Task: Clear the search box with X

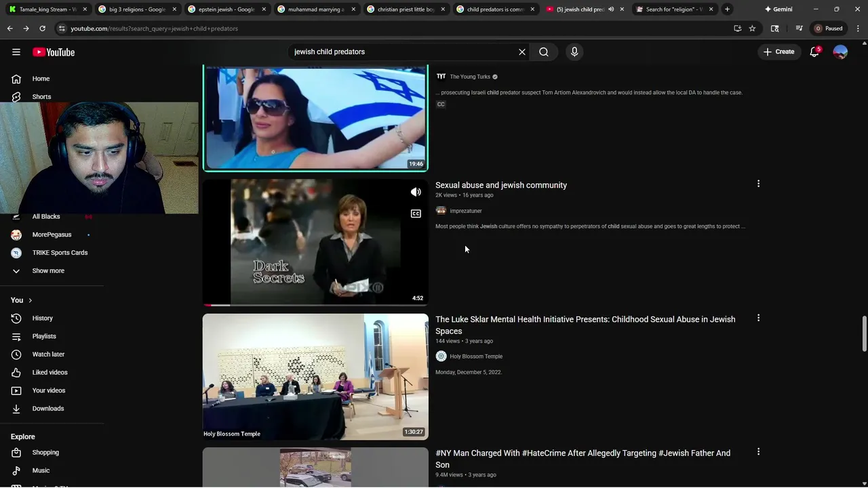Action: [x=522, y=52]
